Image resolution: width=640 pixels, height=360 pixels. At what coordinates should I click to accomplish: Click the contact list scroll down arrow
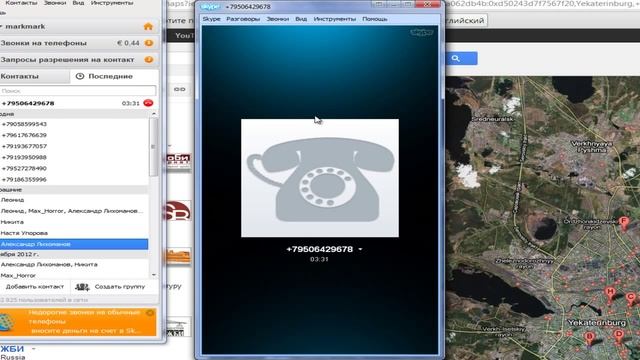click(x=153, y=275)
